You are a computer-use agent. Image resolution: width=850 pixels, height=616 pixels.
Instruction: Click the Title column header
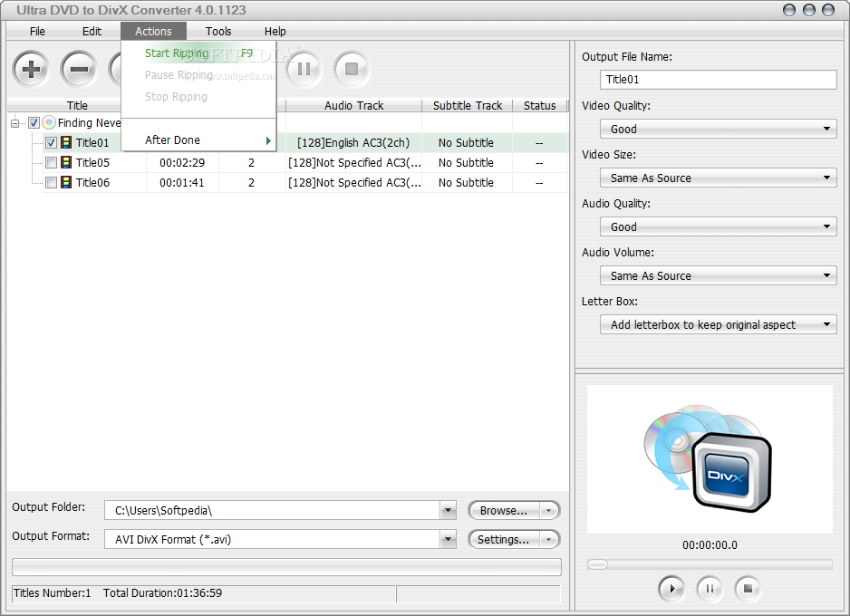pyautogui.click(x=77, y=105)
